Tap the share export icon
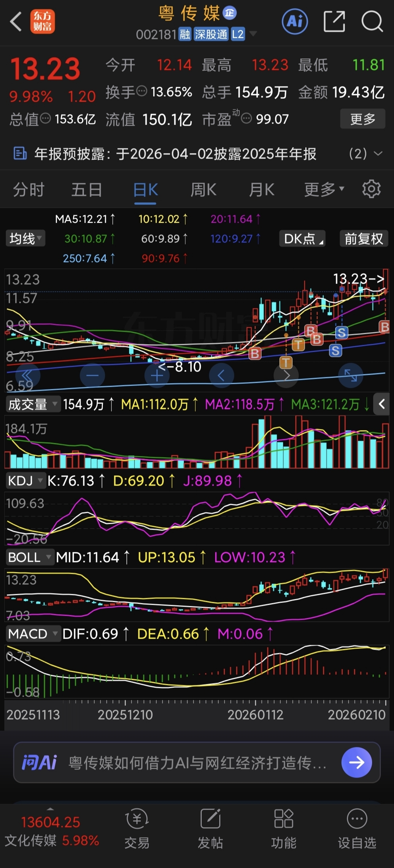The image size is (394, 868). click(x=334, y=22)
